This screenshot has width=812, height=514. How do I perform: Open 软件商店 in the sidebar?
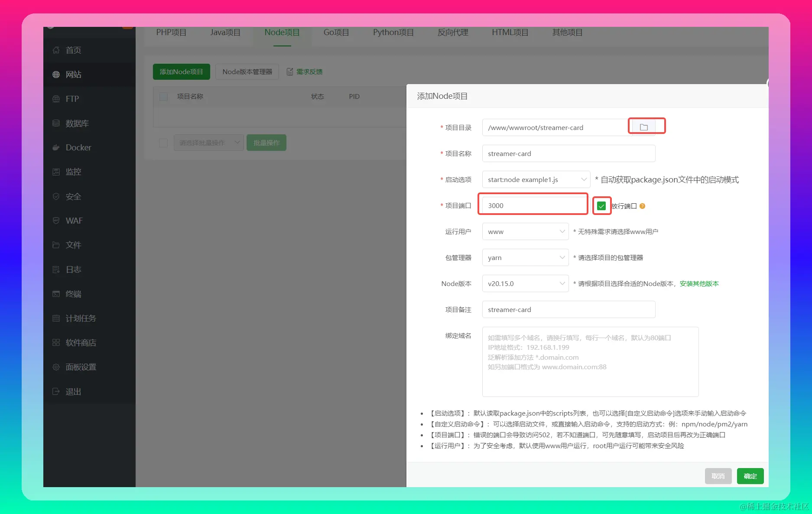click(x=89, y=342)
